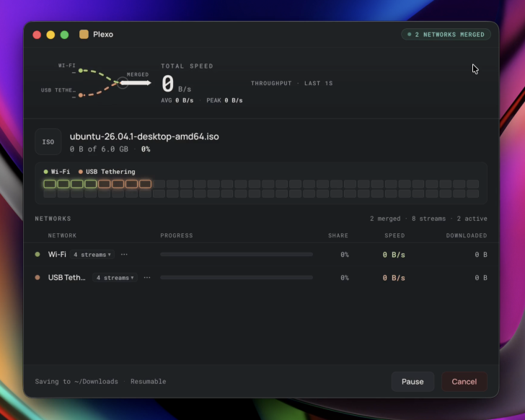The image size is (525, 420).
Task: Click the AVG 0 B/s value
Action: pos(177,100)
